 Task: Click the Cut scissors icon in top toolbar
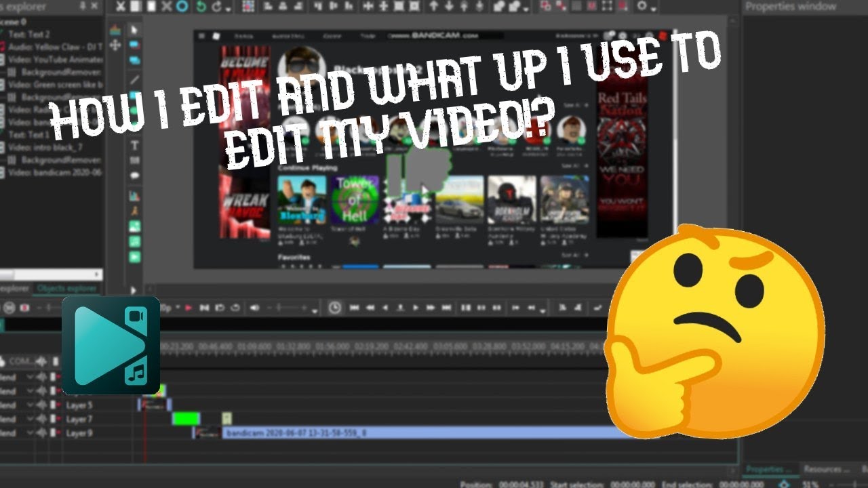[x=121, y=7]
